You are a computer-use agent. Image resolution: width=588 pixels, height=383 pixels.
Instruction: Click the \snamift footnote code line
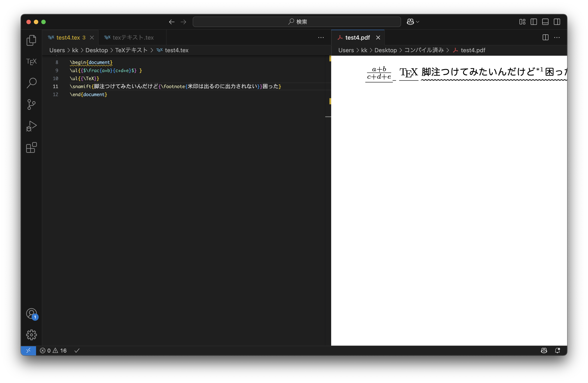[x=175, y=86]
